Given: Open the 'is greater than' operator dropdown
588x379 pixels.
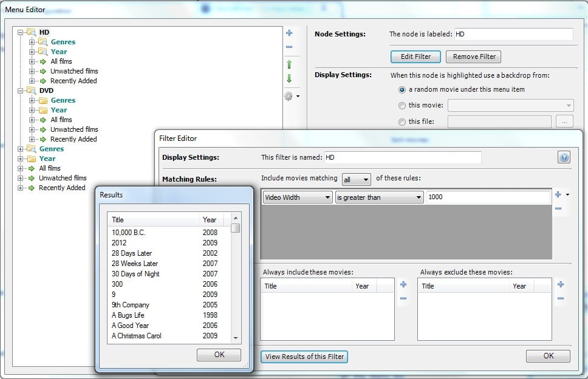Looking at the screenshot, I should coord(379,197).
